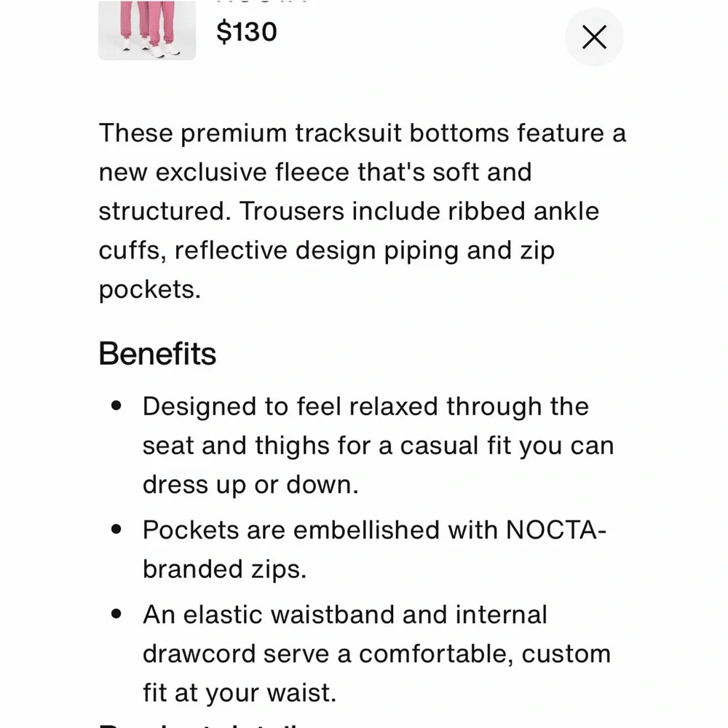Select the relaxed casual fit bullet text
This screenshot has height=728, width=728.
click(377, 446)
